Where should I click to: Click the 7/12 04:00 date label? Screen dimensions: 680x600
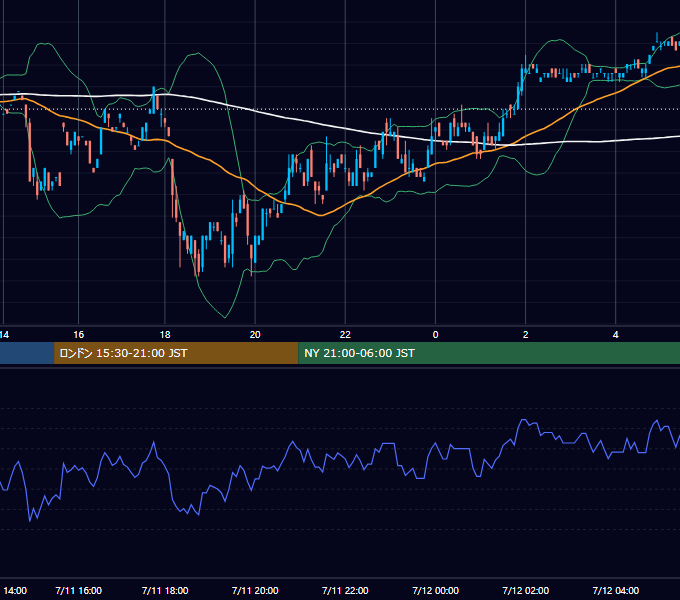coord(616,590)
